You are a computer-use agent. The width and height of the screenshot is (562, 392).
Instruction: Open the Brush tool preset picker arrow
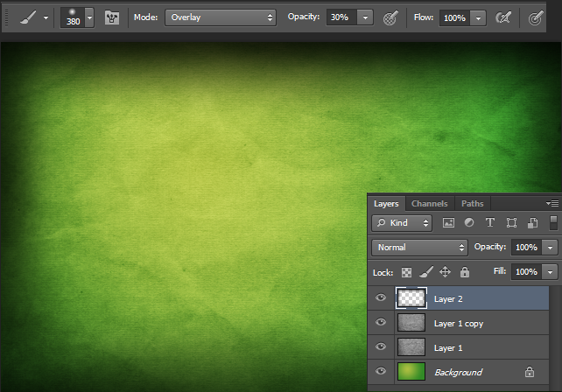pos(46,17)
